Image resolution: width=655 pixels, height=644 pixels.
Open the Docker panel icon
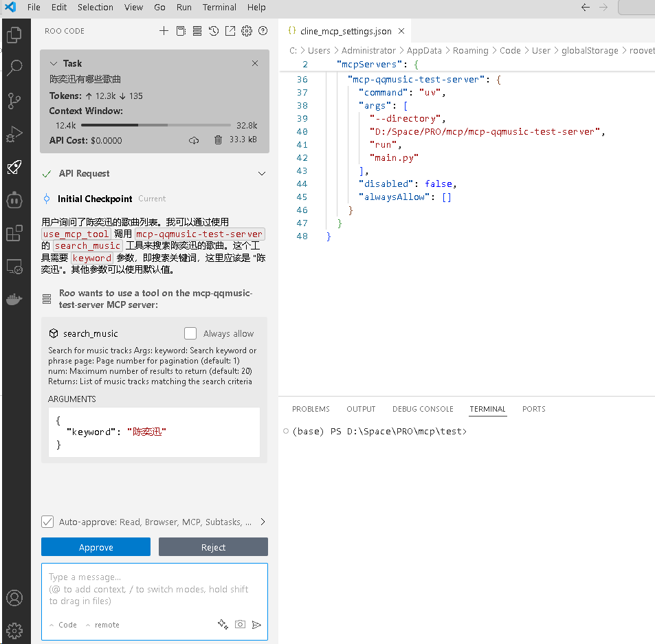14,300
